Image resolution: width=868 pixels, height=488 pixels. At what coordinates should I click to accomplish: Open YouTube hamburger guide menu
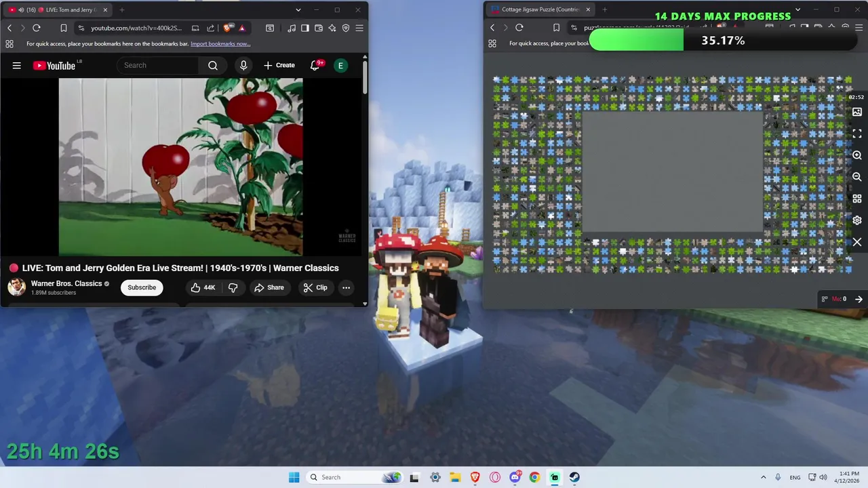point(17,65)
